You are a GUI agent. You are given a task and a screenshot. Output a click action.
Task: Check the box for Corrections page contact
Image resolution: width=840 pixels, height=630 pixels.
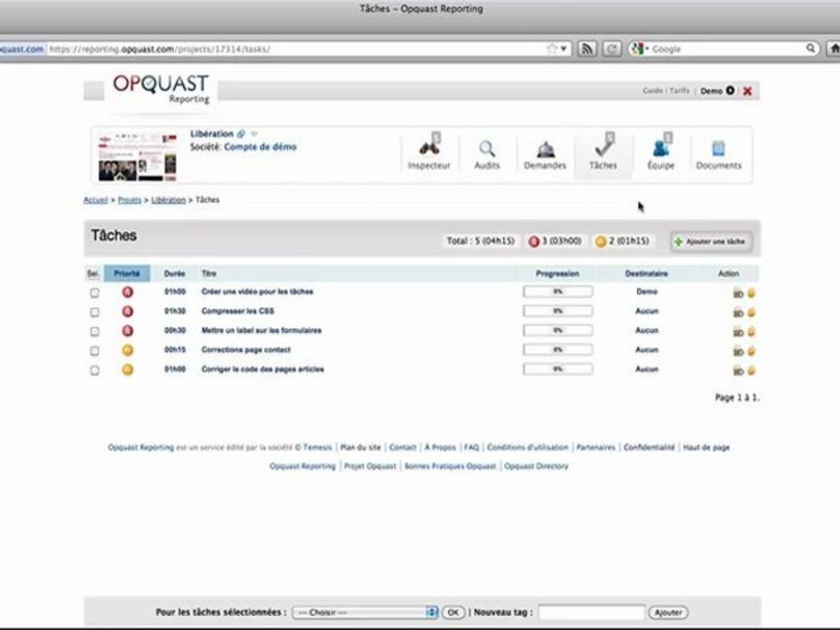(x=94, y=351)
